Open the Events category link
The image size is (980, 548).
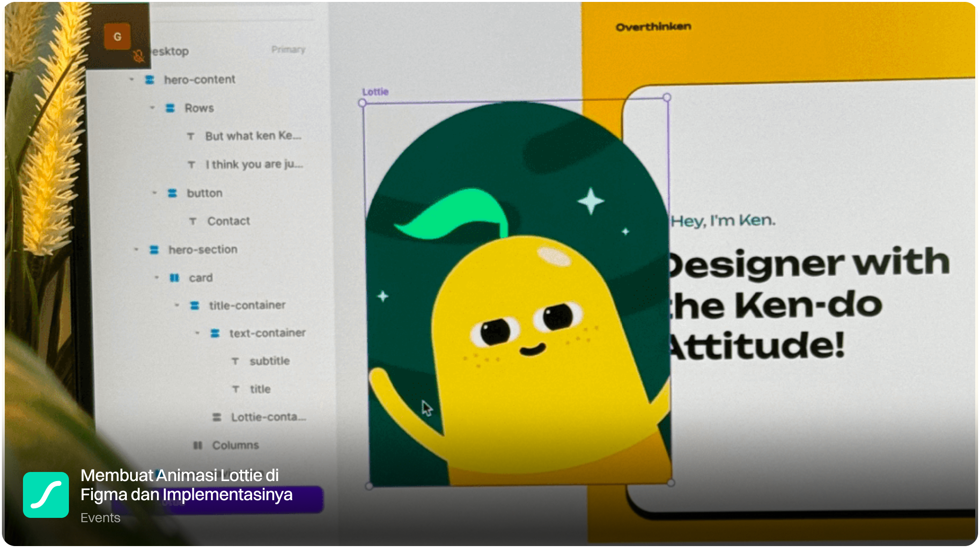click(100, 518)
